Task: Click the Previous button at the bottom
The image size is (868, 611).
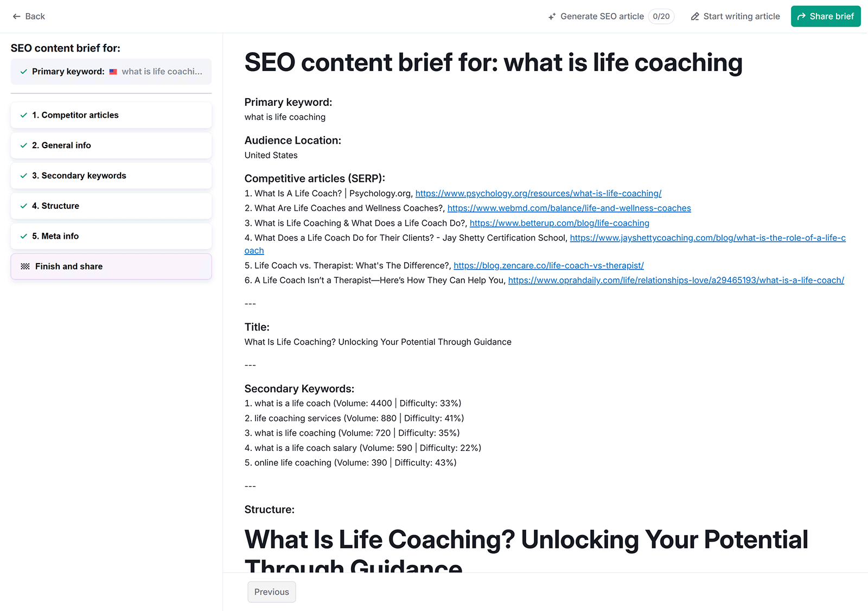Action: [271, 591]
